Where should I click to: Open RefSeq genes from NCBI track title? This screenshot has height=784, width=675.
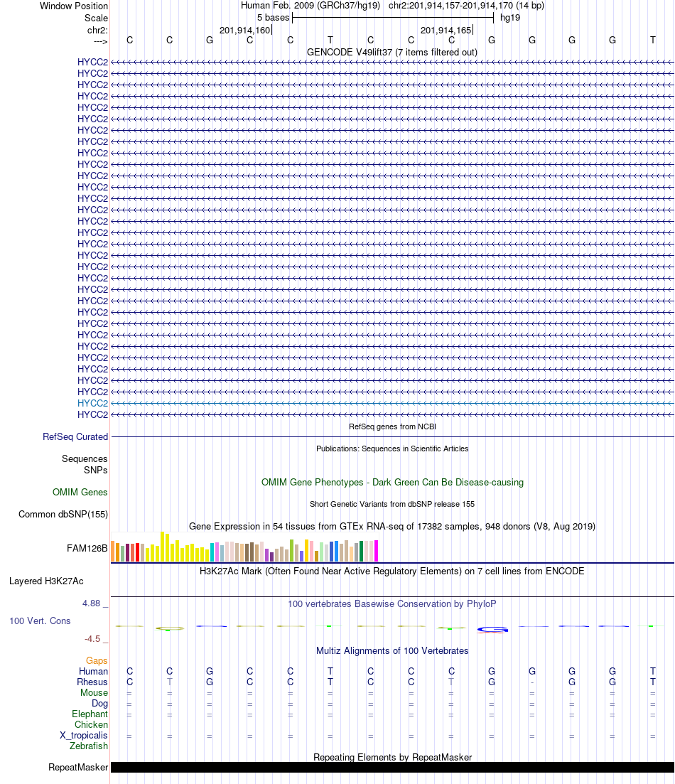(392, 426)
